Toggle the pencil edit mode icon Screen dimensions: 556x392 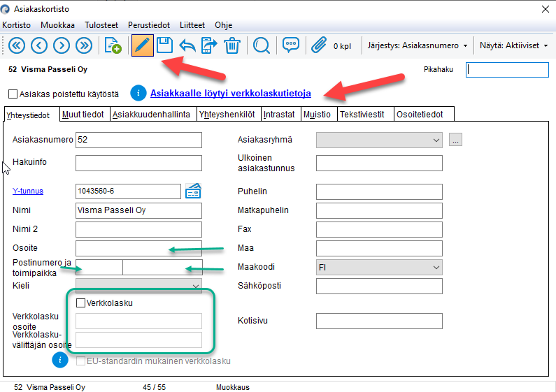143,45
